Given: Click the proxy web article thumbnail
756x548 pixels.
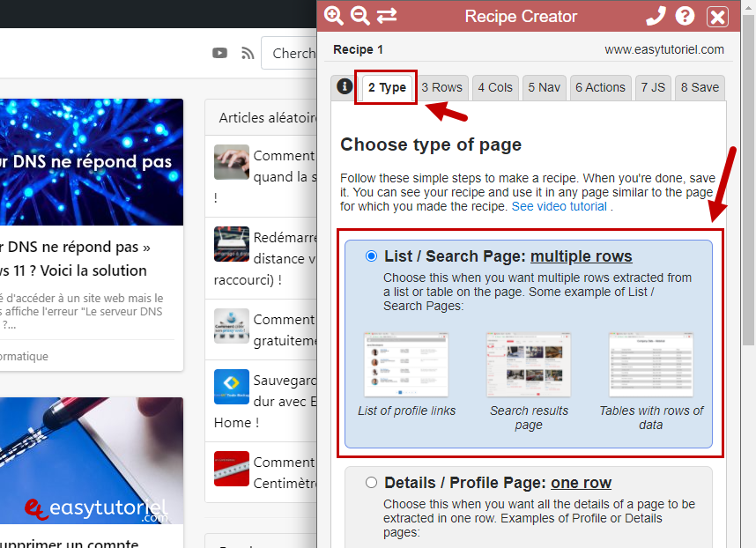Looking at the screenshot, I should 232,326.
